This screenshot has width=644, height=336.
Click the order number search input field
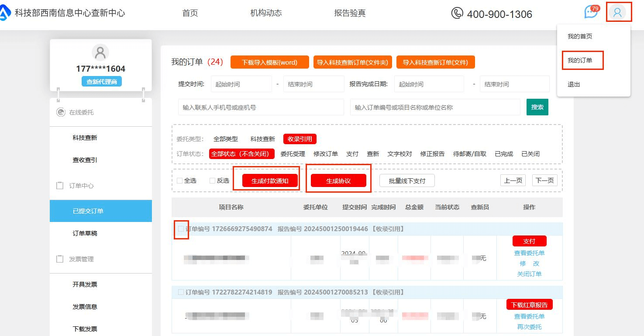coord(435,107)
